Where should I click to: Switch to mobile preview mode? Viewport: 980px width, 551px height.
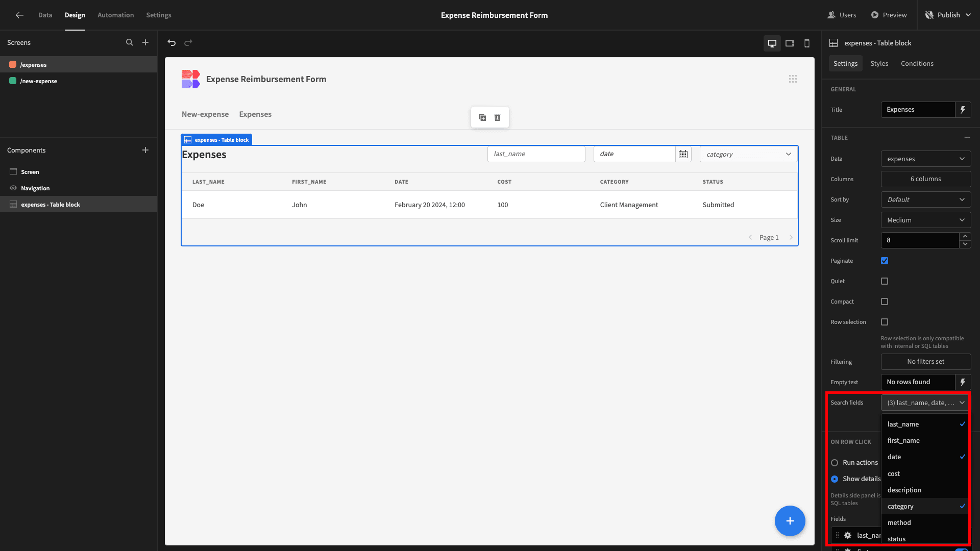[x=807, y=43]
